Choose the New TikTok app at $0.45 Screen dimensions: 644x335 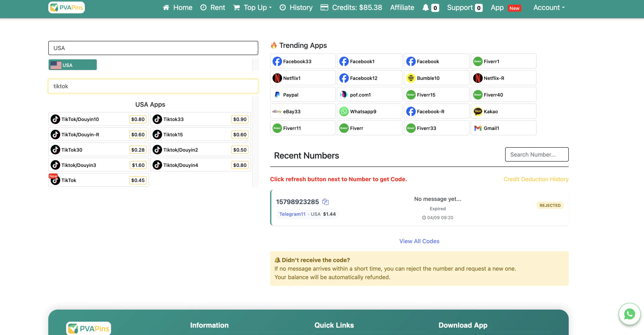point(99,180)
